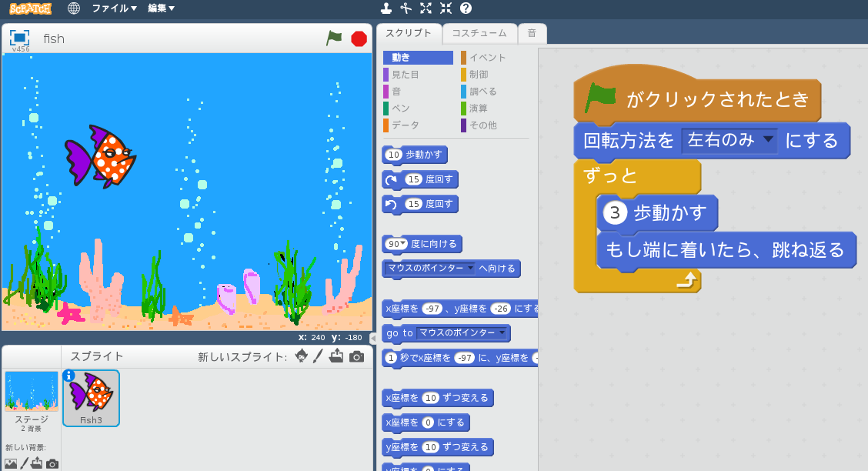Click the counterclockwise rotate arrow block
868x471 pixels.
392,204
